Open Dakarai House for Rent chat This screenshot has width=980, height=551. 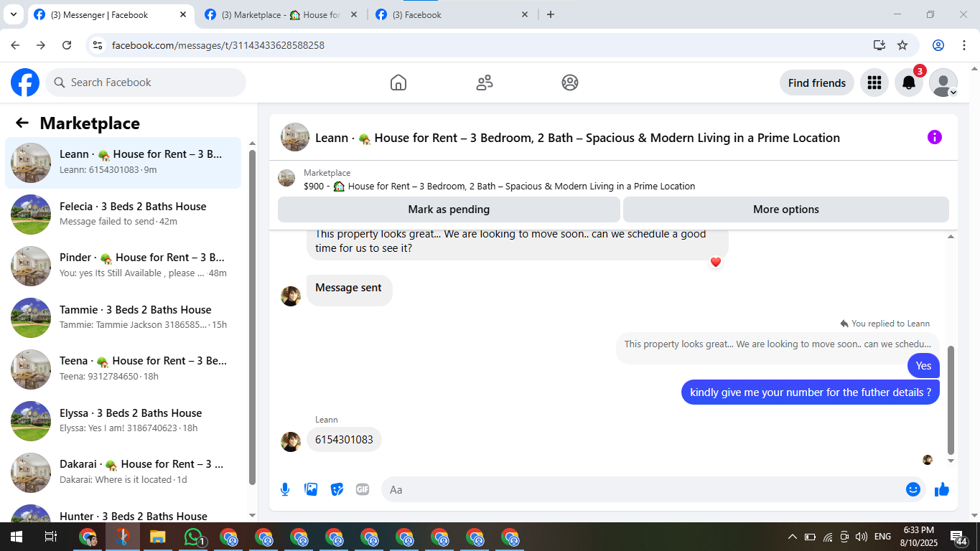point(123,472)
